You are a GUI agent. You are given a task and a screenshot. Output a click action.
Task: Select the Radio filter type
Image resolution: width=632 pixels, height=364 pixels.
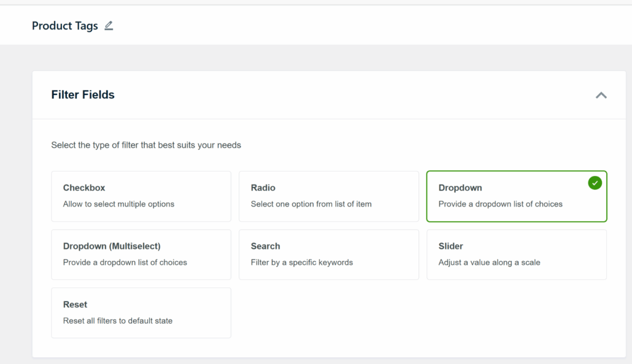tap(329, 196)
